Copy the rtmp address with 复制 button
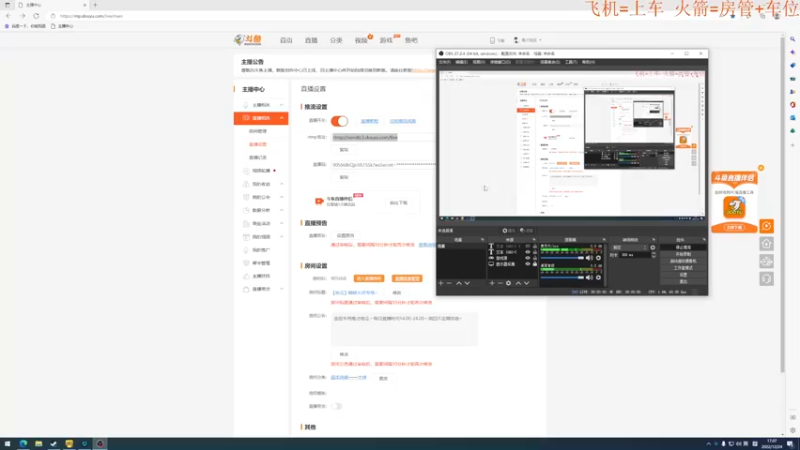 tap(344, 150)
